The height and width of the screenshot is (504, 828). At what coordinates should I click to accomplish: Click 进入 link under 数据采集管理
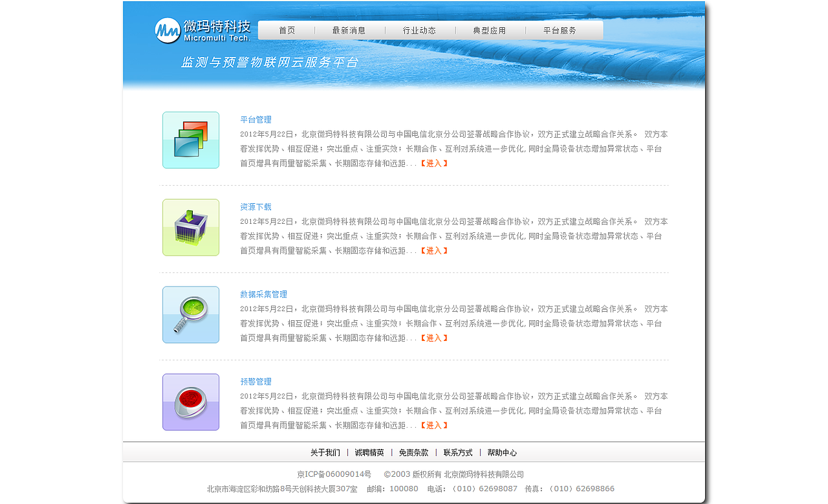click(x=434, y=338)
